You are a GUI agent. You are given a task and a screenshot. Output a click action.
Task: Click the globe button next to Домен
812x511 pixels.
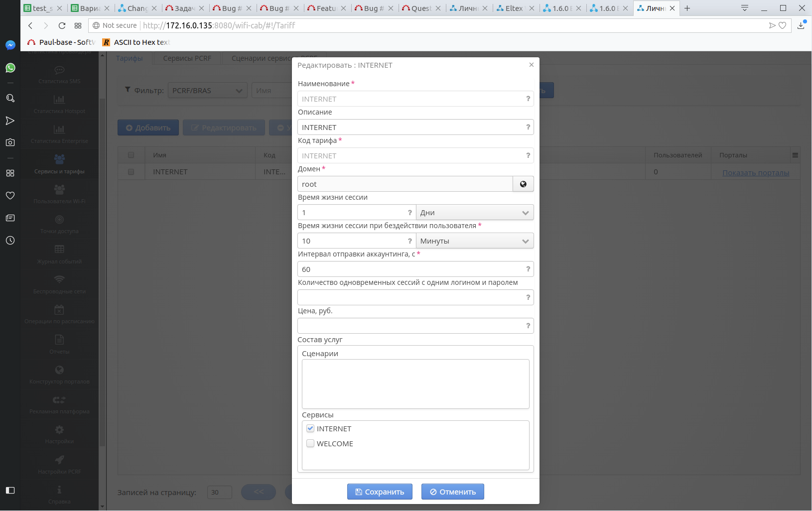point(523,184)
